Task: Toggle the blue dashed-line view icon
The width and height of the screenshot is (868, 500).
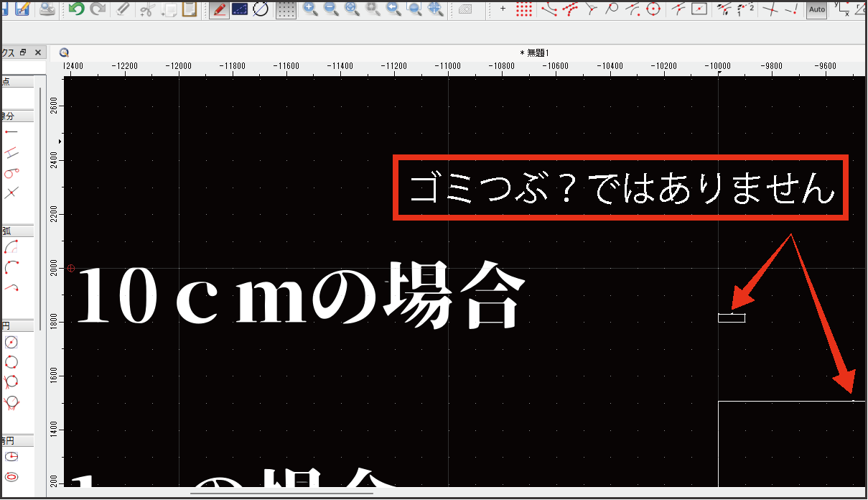Action: coord(240,9)
